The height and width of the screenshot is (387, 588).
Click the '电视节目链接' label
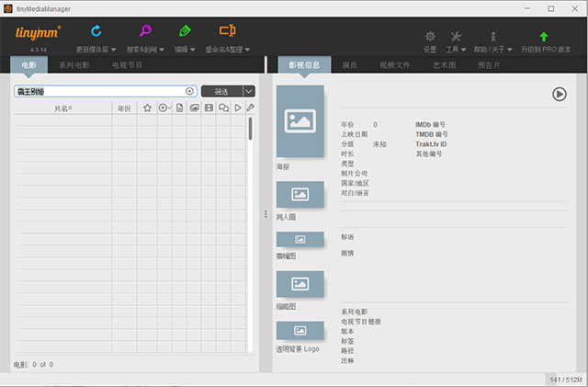(361, 322)
